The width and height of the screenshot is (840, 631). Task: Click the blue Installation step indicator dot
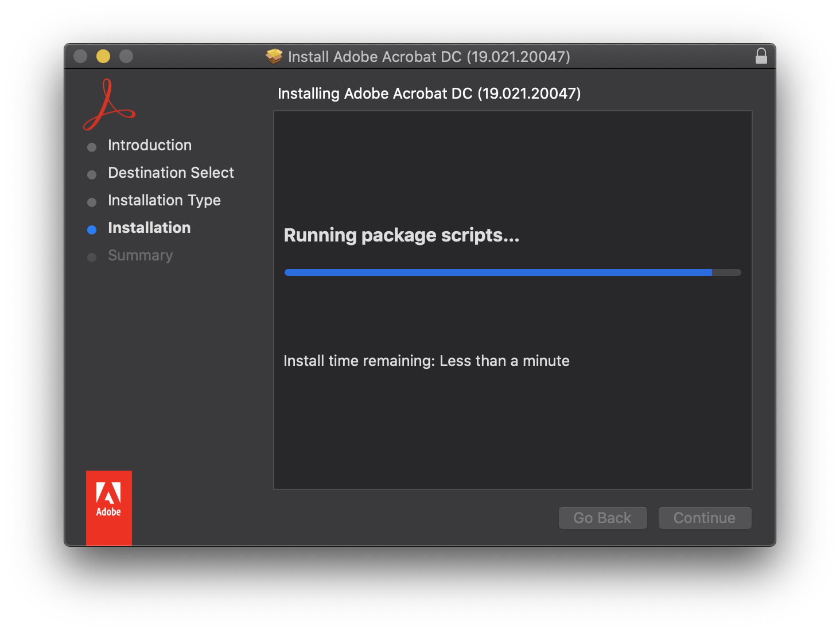click(x=92, y=229)
